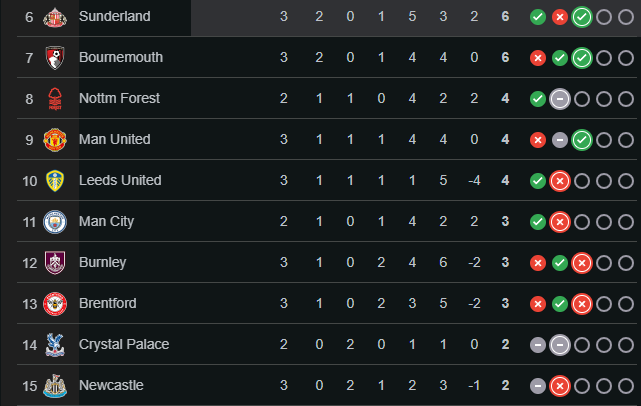Click Sunderland's latest win form icon

pyautogui.click(x=582, y=17)
